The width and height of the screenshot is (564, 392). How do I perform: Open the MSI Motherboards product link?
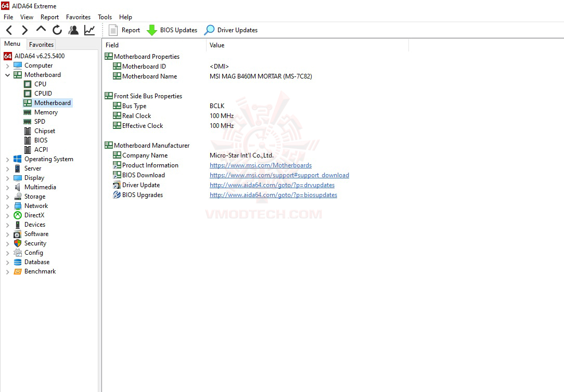pyautogui.click(x=261, y=165)
